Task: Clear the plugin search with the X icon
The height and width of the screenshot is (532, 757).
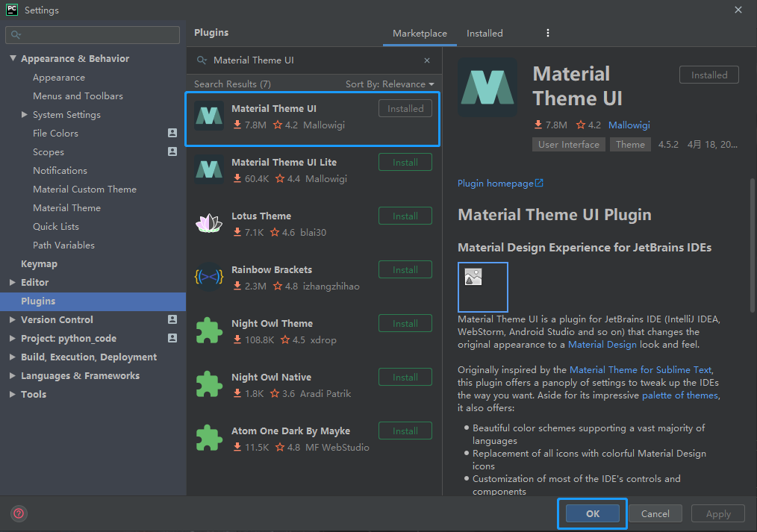Action: click(x=427, y=60)
